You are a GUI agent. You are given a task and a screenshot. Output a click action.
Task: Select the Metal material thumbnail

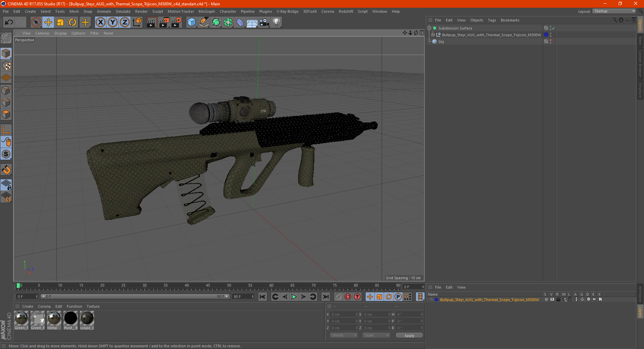[x=54, y=320]
